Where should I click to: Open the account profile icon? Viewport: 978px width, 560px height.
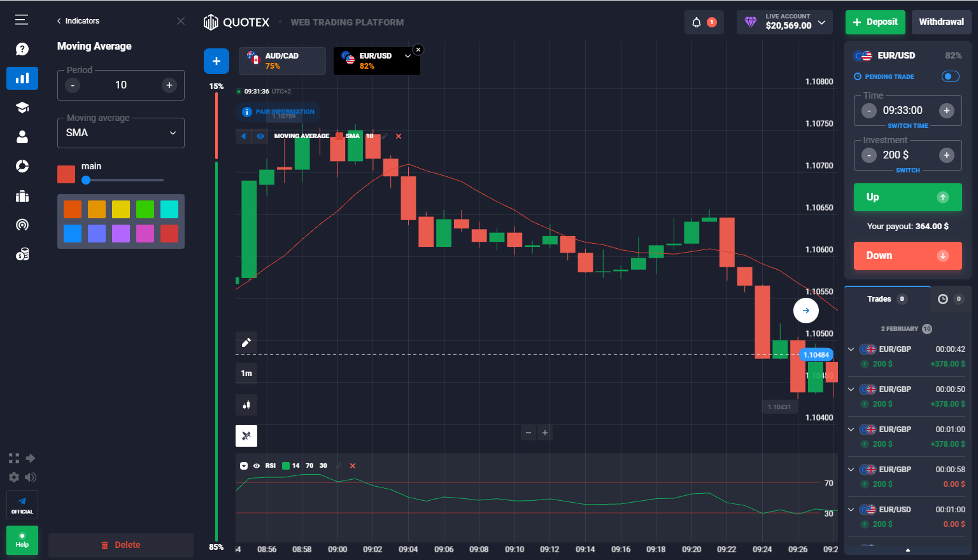pos(22,137)
